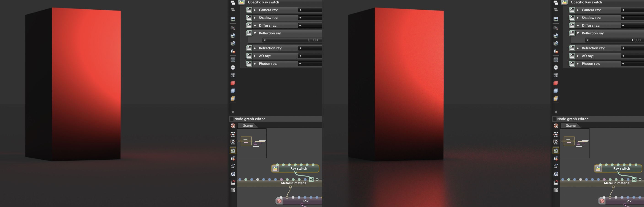Screen dimensions: 644x207
Task: Click the eye with striped cube icon in right node graph toolbar
Action: click(x=555, y=174)
